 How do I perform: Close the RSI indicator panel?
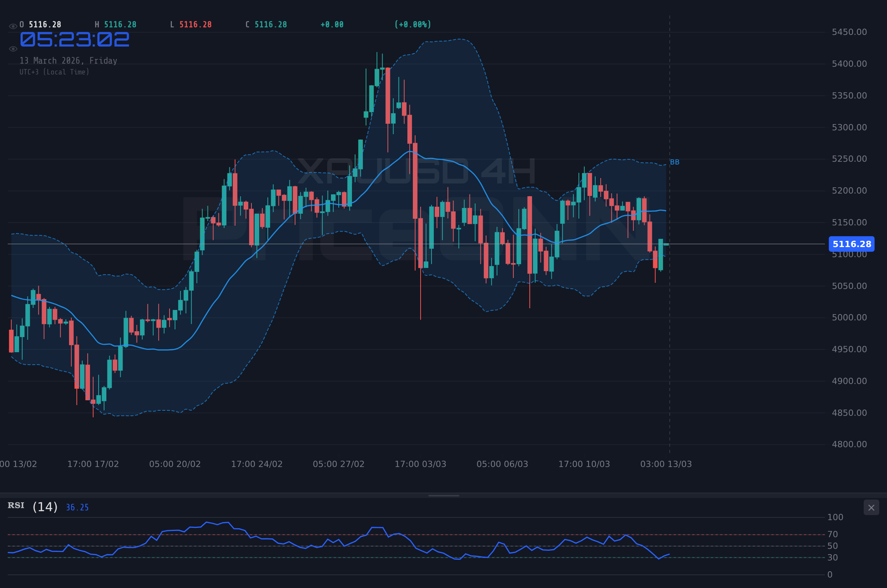click(x=871, y=508)
